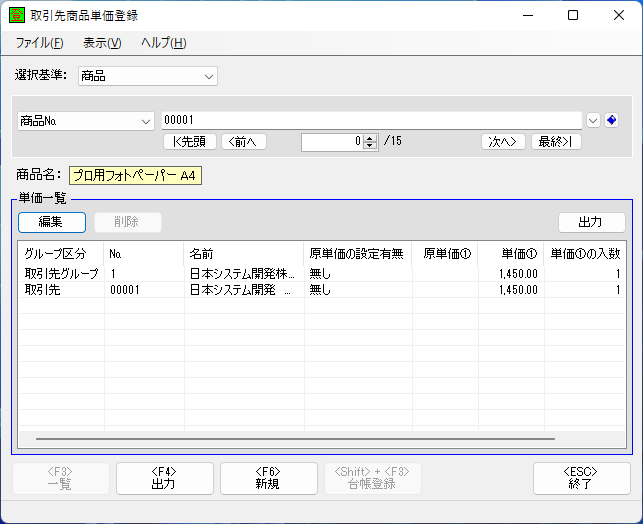Go to next record with 次へ>
This screenshot has width=643, height=524.
coord(503,141)
